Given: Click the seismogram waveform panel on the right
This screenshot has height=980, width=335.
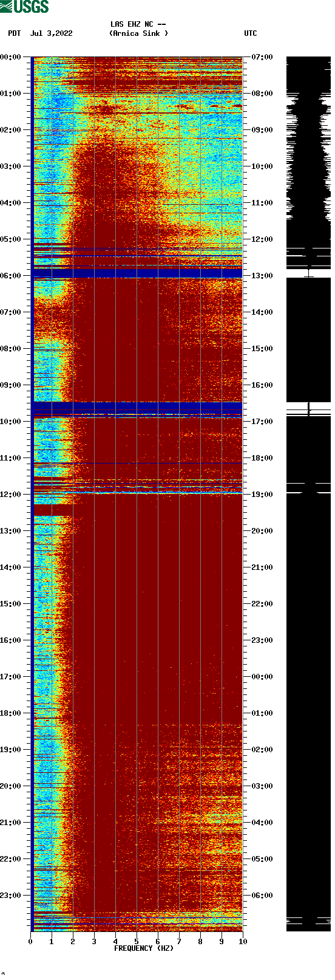Looking at the screenshot, I should 308,494.
